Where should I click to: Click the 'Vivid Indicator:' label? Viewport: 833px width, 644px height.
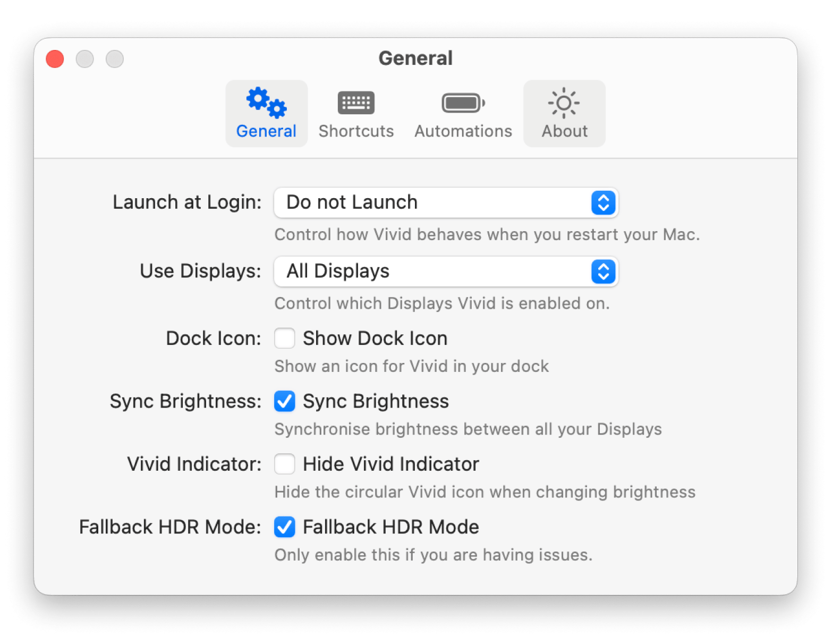click(194, 464)
